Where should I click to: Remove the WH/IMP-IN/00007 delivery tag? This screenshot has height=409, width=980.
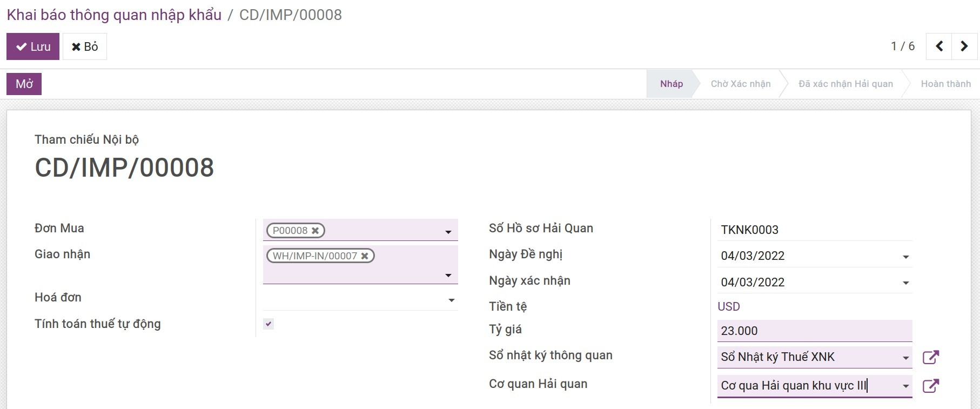365,256
